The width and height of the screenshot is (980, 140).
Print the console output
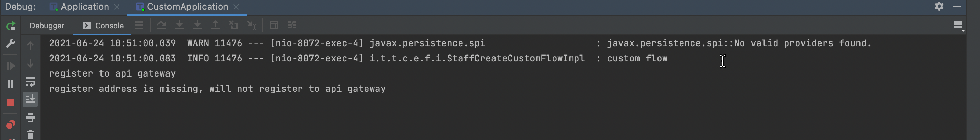(30, 118)
